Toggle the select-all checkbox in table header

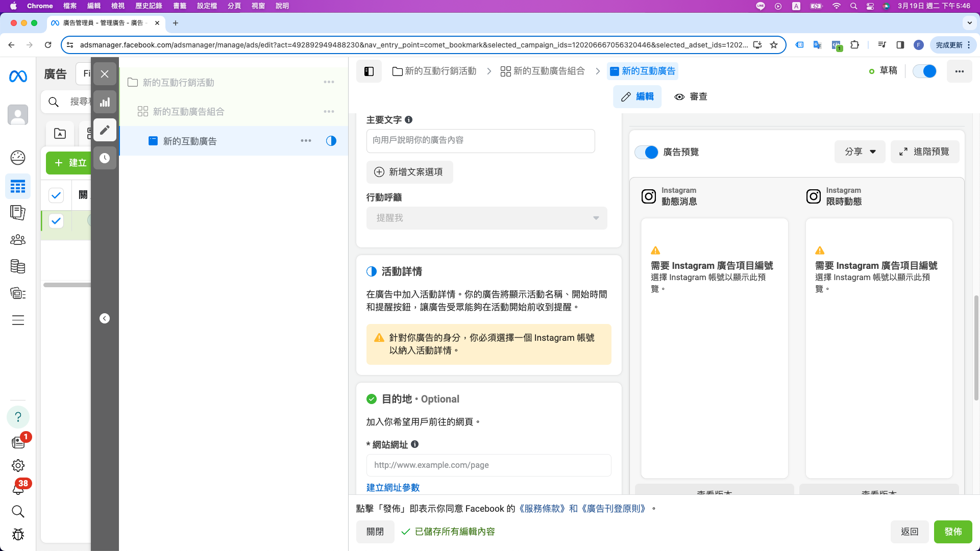pyautogui.click(x=56, y=195)
